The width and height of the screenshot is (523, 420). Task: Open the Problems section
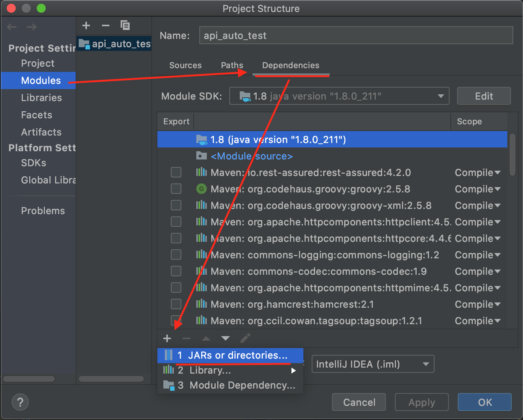[x=43, y=211]
